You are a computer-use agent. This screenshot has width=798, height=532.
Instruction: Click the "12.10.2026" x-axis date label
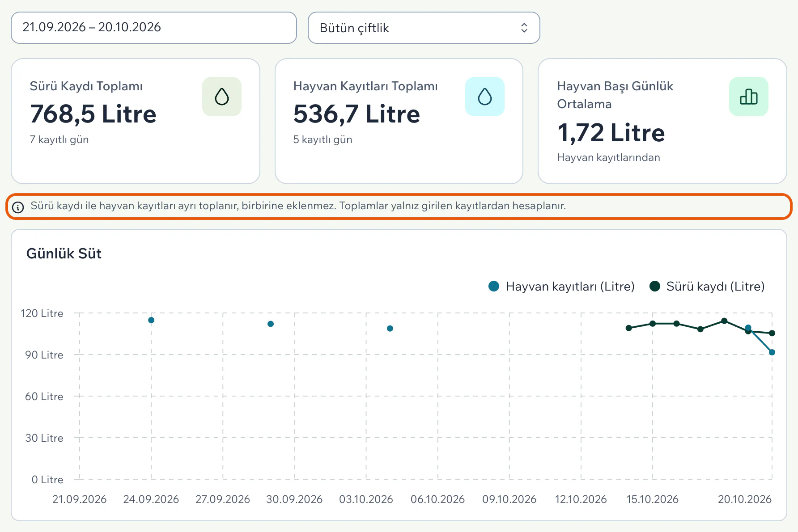(x=581, y=499)
